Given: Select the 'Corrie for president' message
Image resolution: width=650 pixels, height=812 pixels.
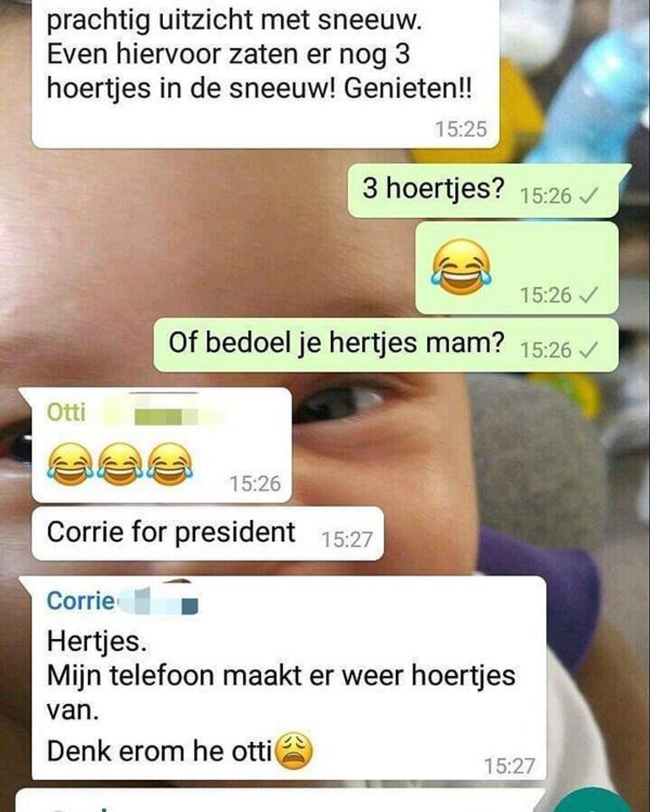Looking at the screenshot, I should click(x=208, y=534).
